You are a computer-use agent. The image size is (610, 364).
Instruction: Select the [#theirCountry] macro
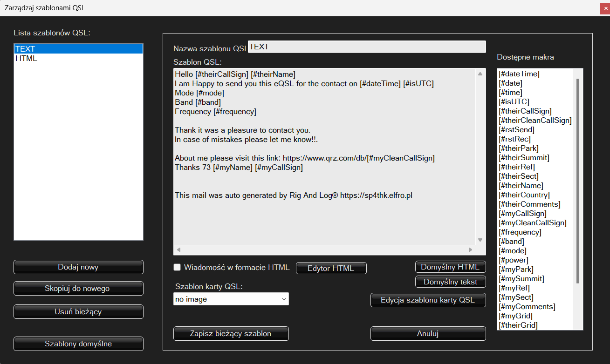tap(524, 195)
